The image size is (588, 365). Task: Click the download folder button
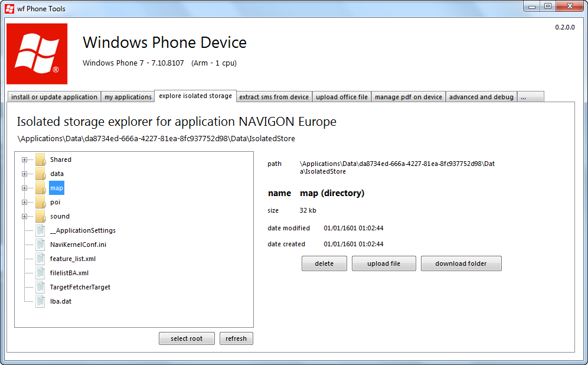[x=461, y=263]
